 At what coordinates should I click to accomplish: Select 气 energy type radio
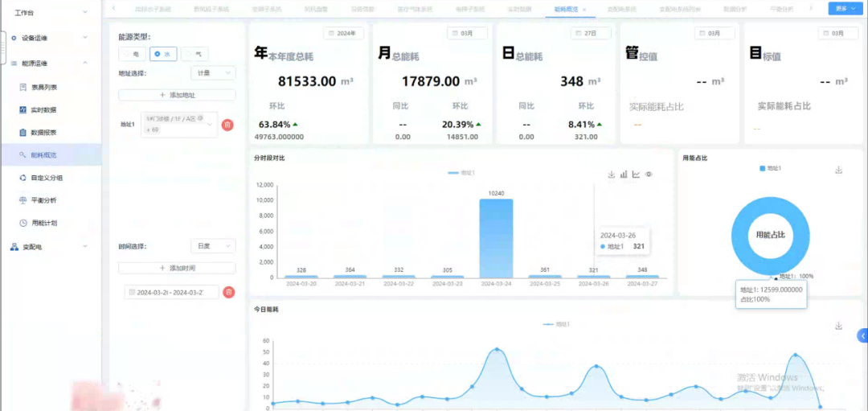click(x=194, y=54)
